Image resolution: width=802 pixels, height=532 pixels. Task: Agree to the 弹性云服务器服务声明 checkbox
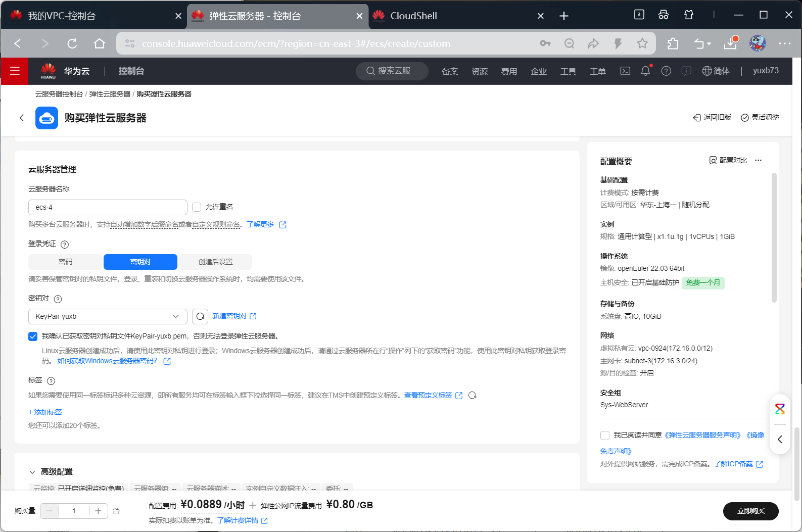[x=605, y=436]
